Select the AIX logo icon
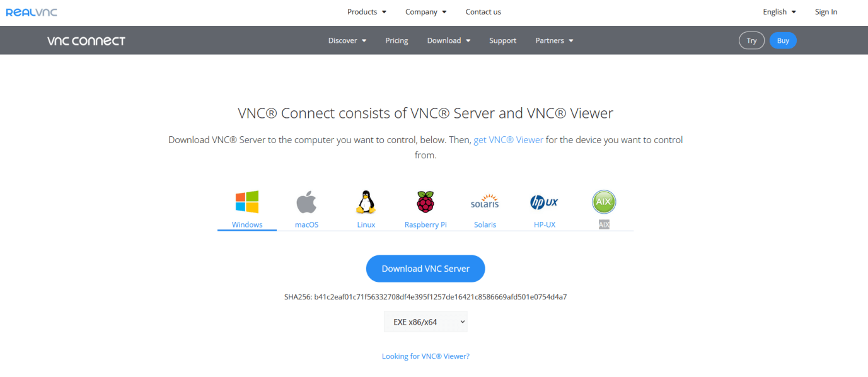868x377 pixels. click(x=604, y=202)
